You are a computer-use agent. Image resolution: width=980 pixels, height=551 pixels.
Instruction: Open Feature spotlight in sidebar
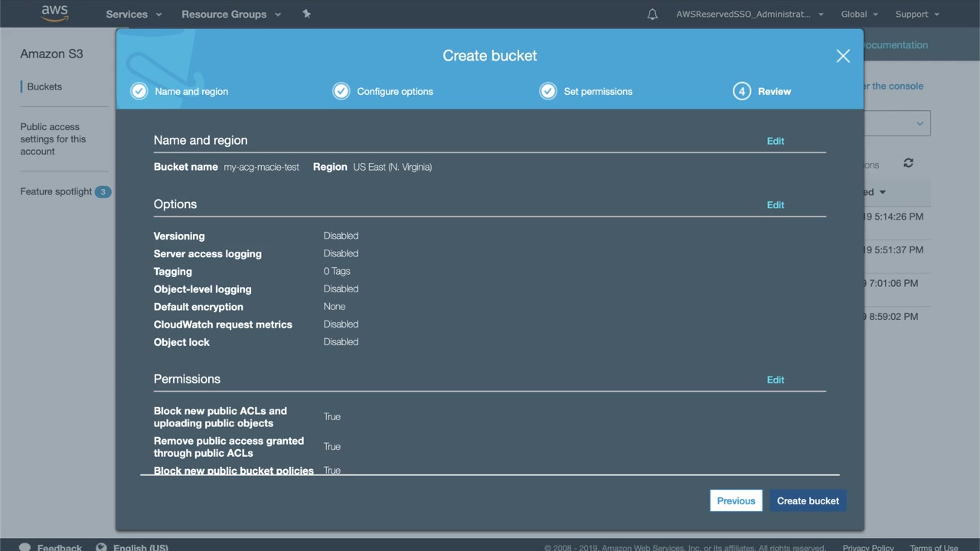pyautogui.click(x=56, y=191)
